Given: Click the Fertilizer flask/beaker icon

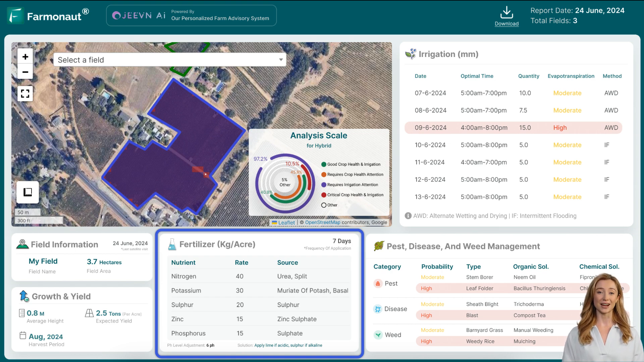Looking at the screenshot, I should 171,244.
